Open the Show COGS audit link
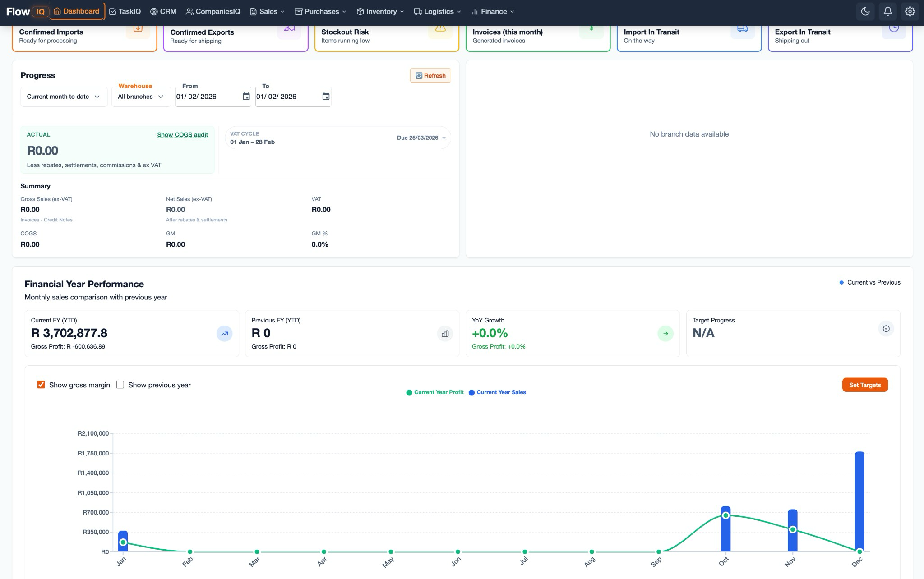This screenshot has width=924, height=579. tap(182, 134)
